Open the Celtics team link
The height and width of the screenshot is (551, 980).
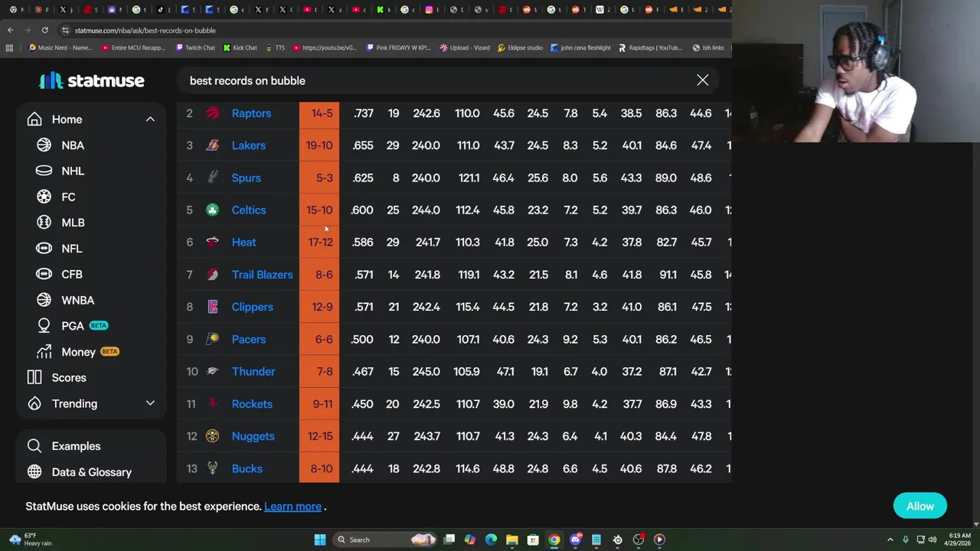(x=249, y=210)
